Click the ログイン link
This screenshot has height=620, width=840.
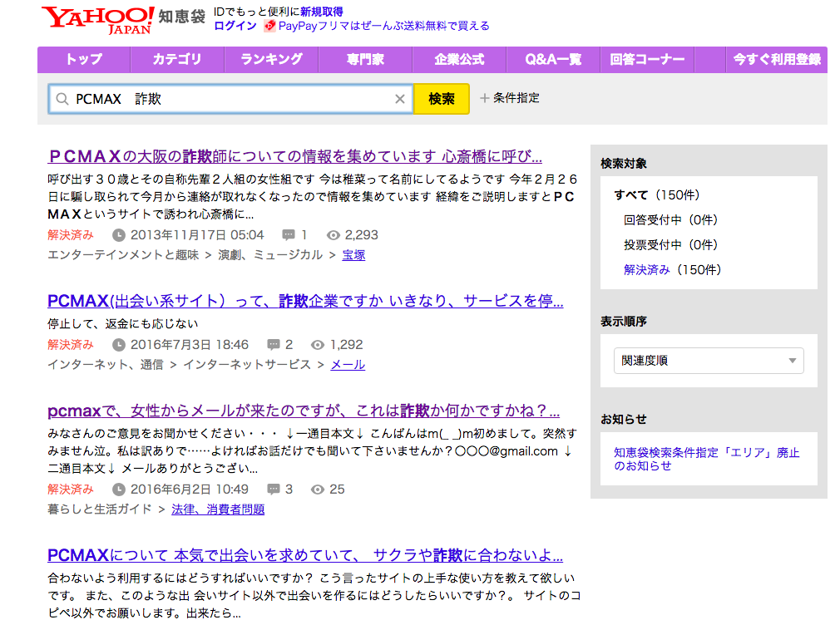pos(235,26)
